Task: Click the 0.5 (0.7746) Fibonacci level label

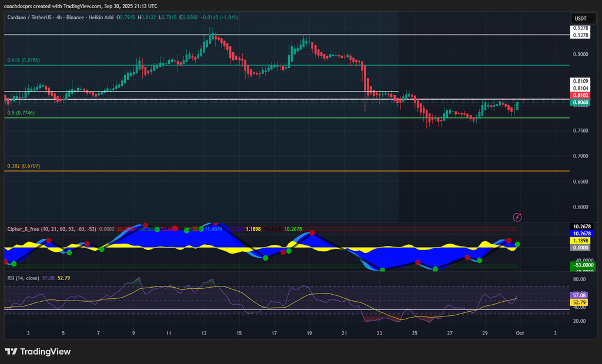Action: pos(21,113)
